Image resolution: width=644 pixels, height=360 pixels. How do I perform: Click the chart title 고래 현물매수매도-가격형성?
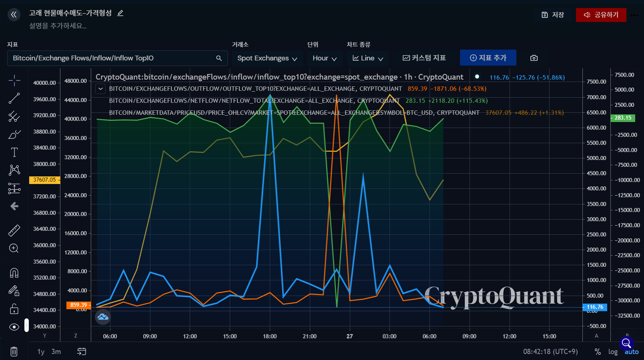click(x=70, y=13)
